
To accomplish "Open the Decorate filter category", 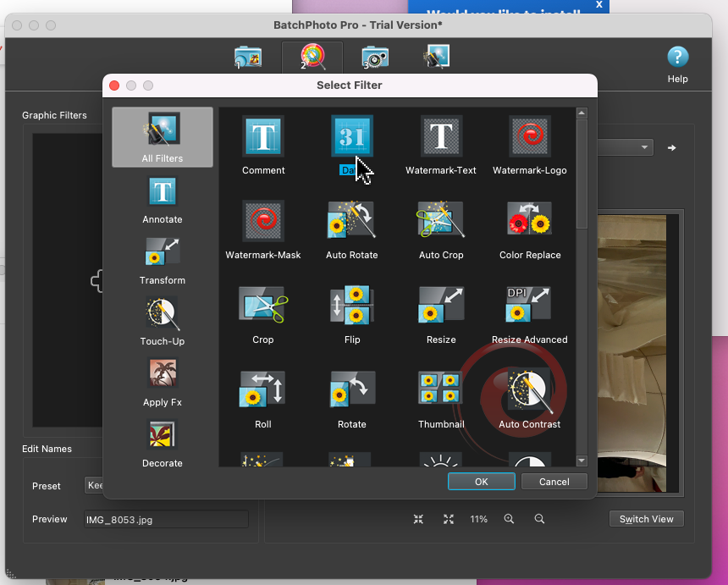I will 163,444.
